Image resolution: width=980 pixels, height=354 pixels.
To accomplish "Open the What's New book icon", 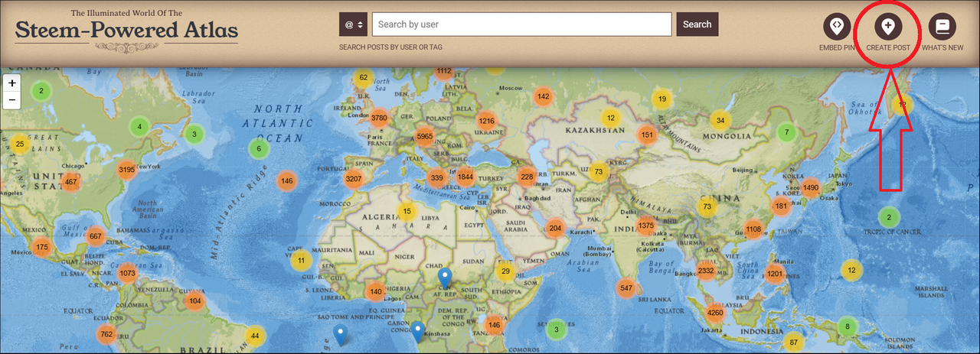I will 942,27.
